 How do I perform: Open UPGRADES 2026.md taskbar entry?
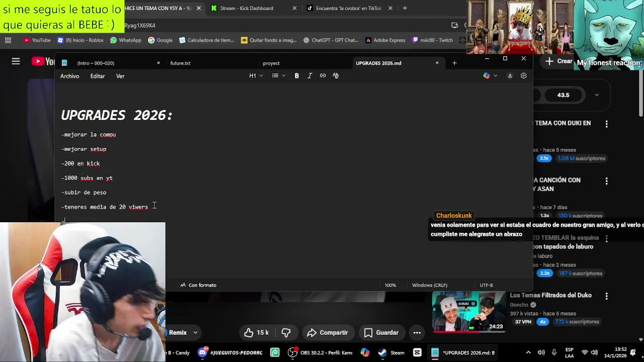[463, 352]
